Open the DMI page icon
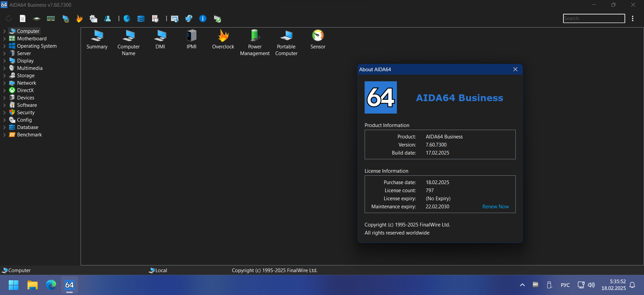Viewport: 644px width, 295px height. pyautogui.click(x=160, y=40)
